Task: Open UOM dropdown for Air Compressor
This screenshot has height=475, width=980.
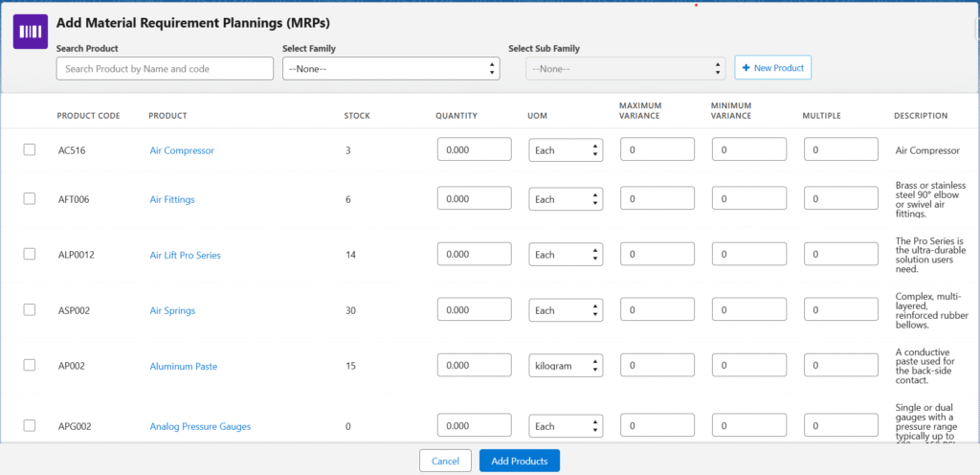Action: coord(566,150)
